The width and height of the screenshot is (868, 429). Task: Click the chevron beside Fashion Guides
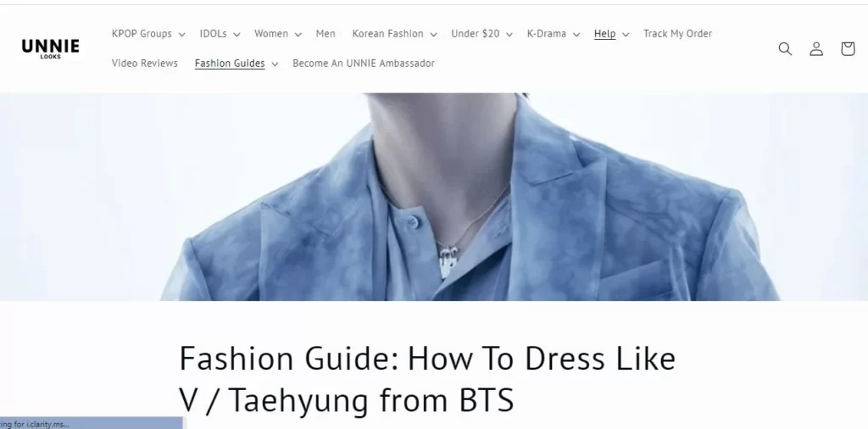click(275, 64)
